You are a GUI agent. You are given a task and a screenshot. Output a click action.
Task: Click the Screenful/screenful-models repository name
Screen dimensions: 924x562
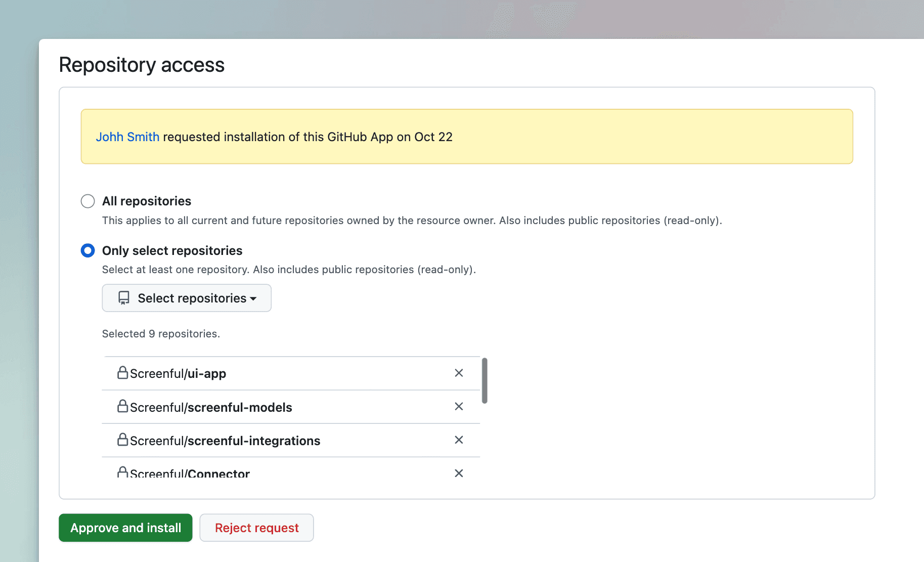(x=211, y=407)
